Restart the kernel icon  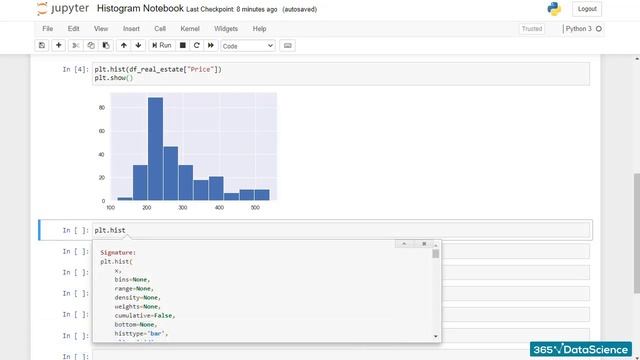[196, 45]
